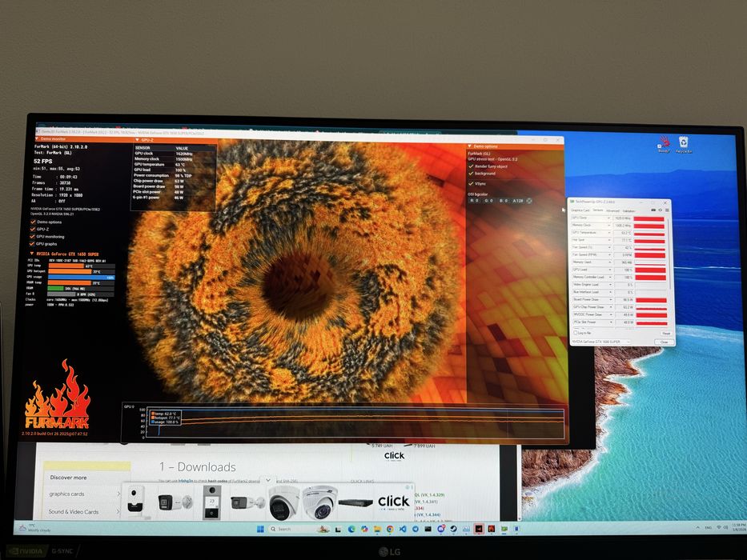Open Memory Clock sensor dropdown in GPU-Z

(x=608, y=226)
